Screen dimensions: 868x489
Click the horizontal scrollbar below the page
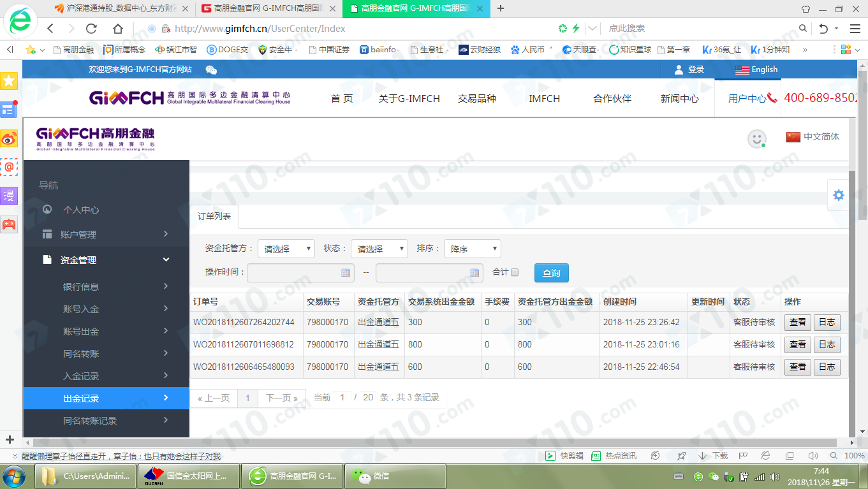(x=436, y=442)
